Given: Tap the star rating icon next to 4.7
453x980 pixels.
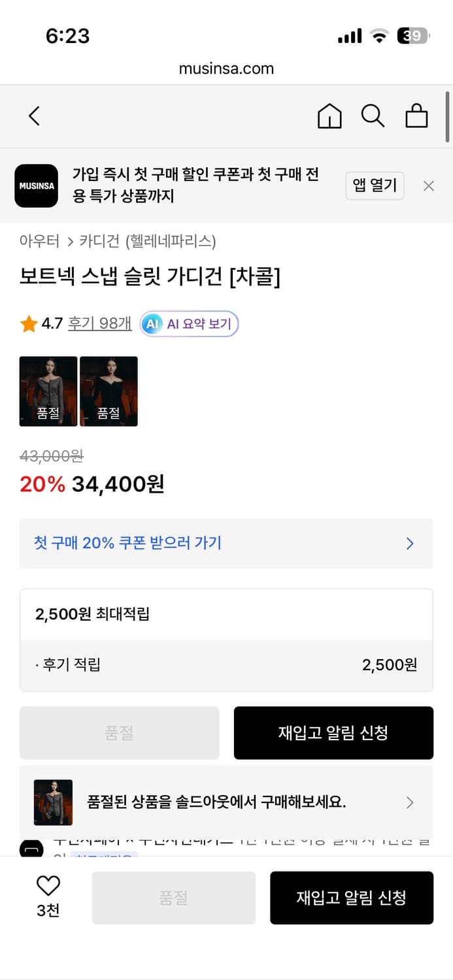Looking at the screenshot, I should (28, 323).
